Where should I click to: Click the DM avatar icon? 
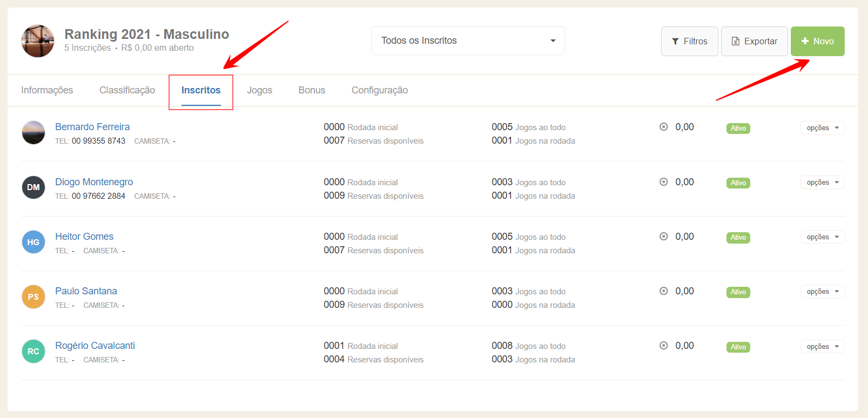pyautogui.click(x=33, y=187)
